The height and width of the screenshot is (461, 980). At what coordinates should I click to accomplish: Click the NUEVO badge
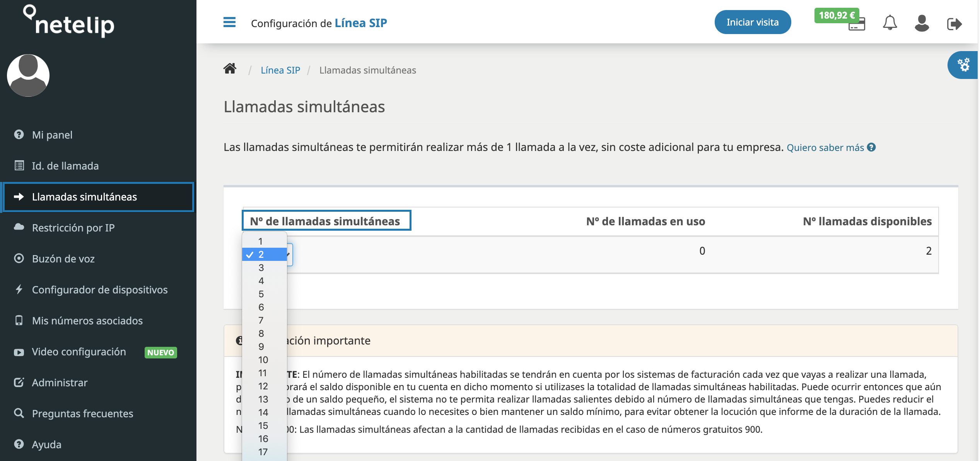click(x=160, y=352)
